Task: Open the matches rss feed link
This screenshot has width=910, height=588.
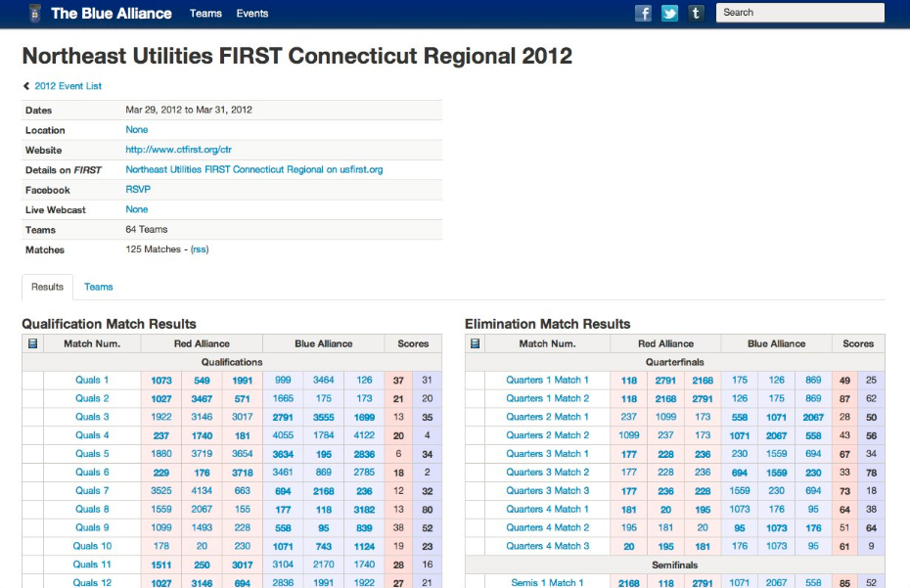Action: (x=200, y=249)
